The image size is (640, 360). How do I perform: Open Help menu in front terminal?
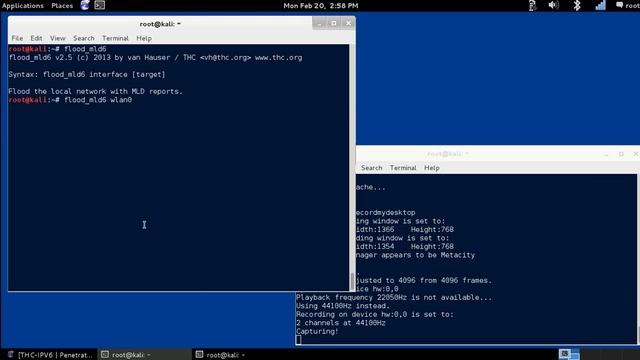coord(144,38)
